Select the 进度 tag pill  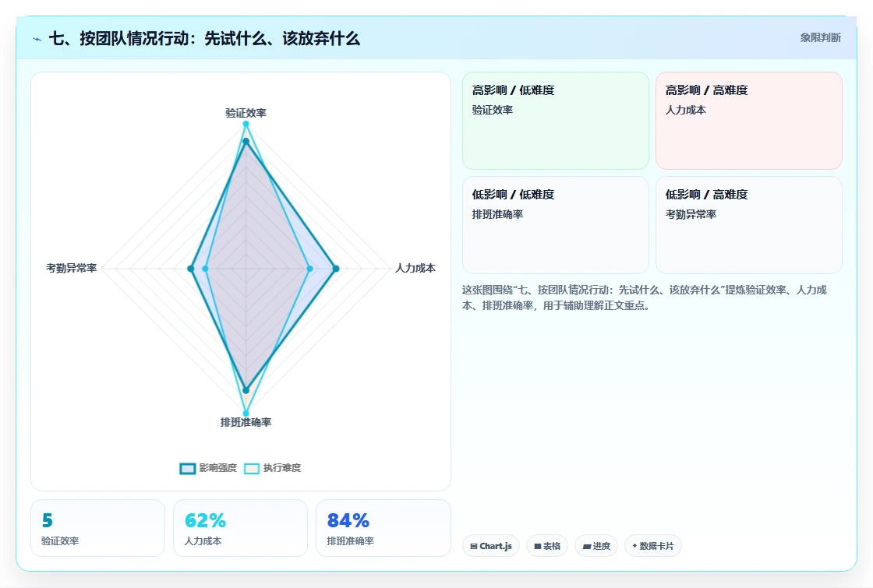(596, 546)
